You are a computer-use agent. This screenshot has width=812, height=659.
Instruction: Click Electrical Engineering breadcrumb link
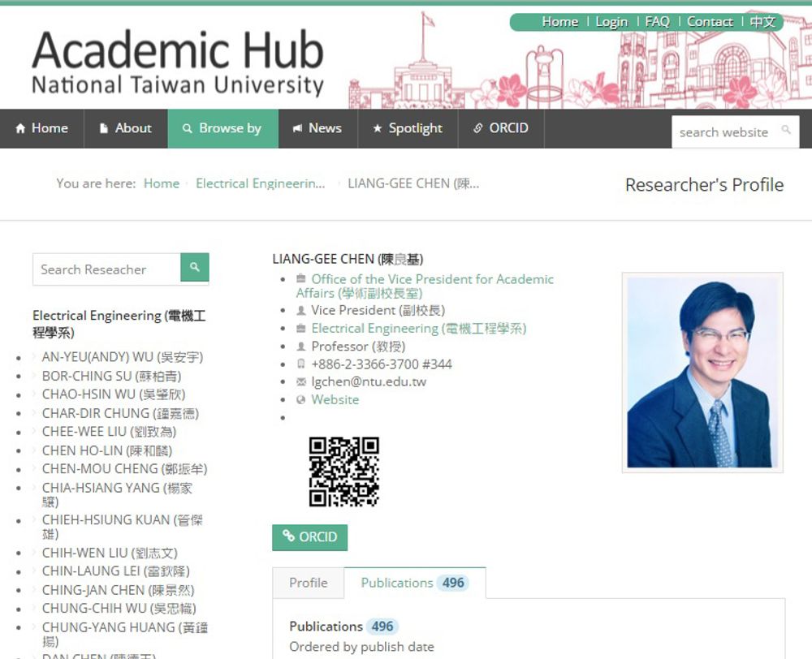[261, 183]
